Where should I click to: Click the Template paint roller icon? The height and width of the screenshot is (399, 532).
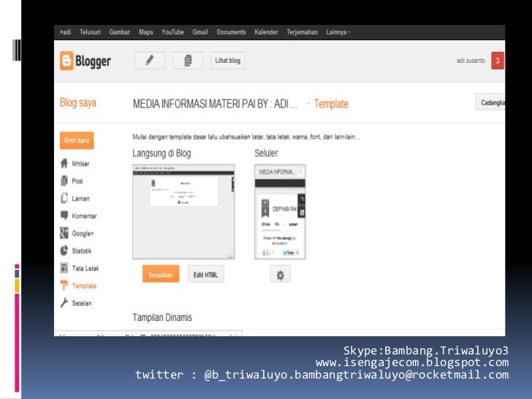pos(64,285)
